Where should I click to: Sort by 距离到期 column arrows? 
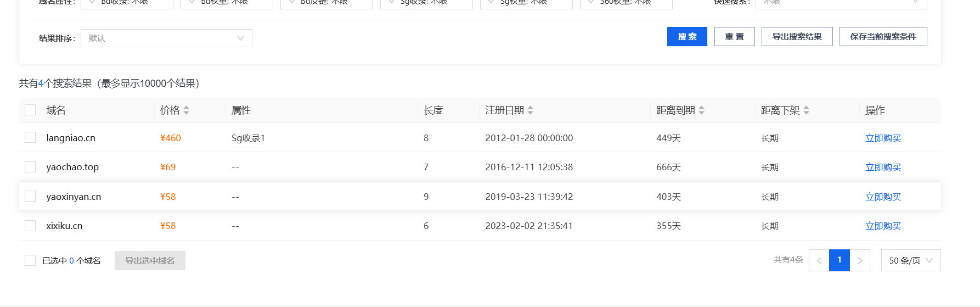click(x=701, y=110)
